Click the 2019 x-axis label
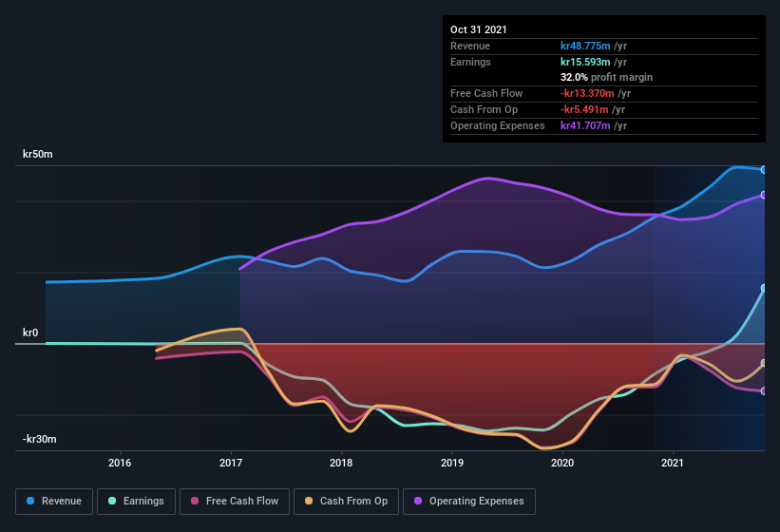780x532 pixels. pos(452,463)
